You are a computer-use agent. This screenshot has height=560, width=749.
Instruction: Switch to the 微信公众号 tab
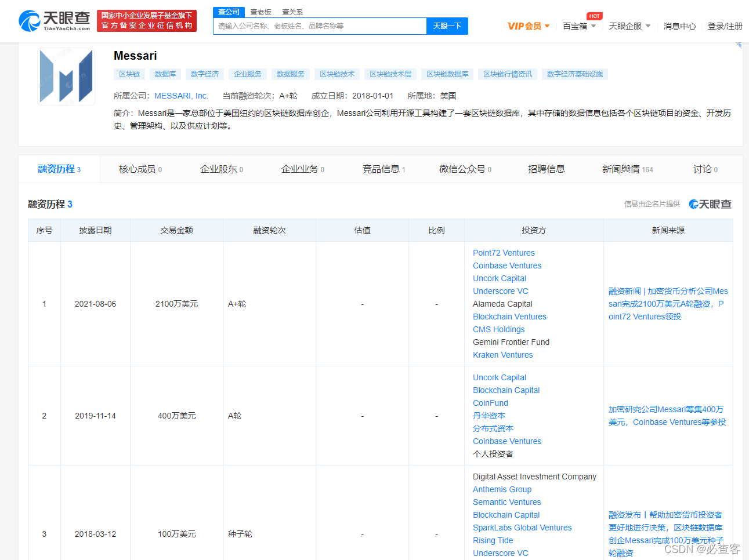(x=465, y=169)
